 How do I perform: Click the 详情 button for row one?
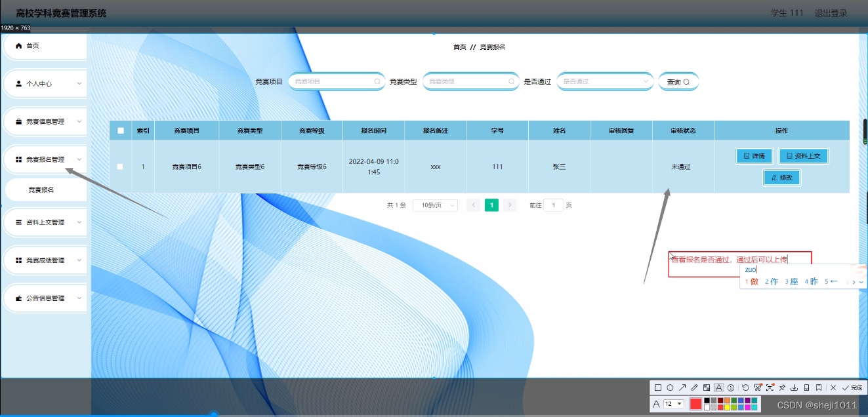[x=754, y=155]
